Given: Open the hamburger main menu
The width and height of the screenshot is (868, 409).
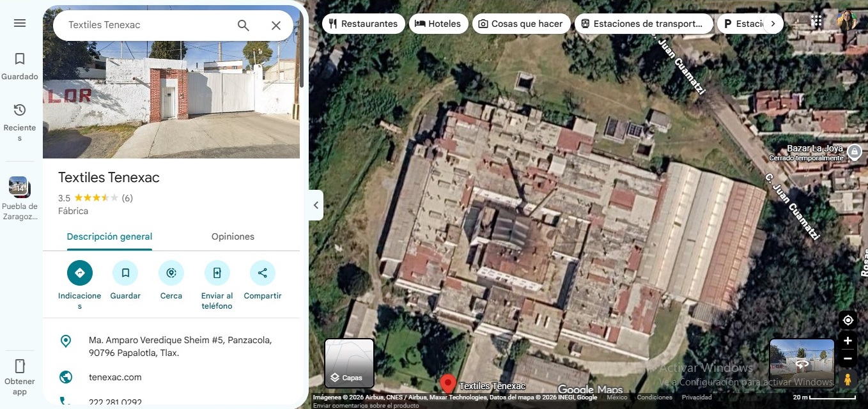Looking at the screenshot, I should click(20, 23).
